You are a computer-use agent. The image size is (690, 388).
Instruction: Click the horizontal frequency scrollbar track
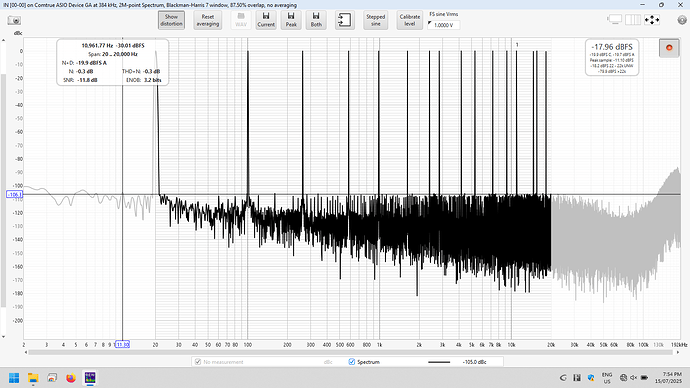[351, 352]
